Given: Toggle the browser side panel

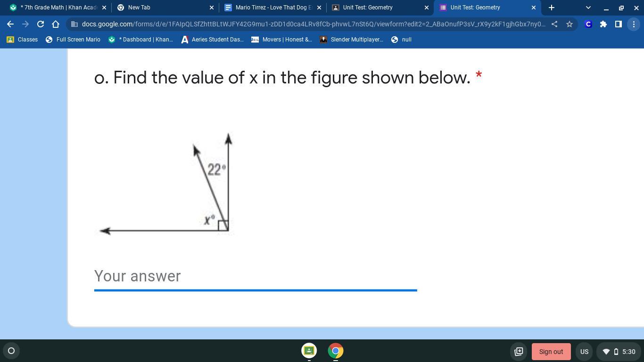Looking at the screenshot, I should (619, 24).
